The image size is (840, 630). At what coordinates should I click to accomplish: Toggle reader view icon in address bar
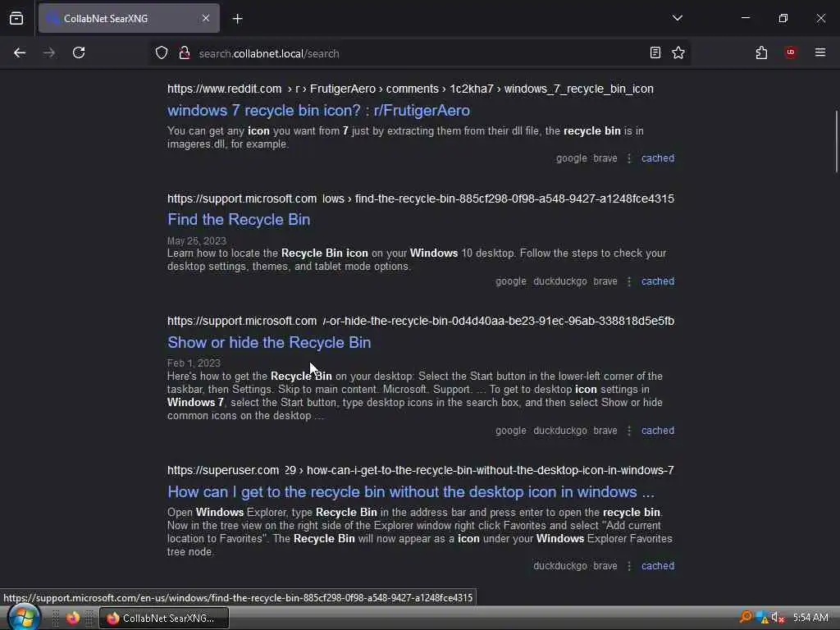[x=655, y=53]
